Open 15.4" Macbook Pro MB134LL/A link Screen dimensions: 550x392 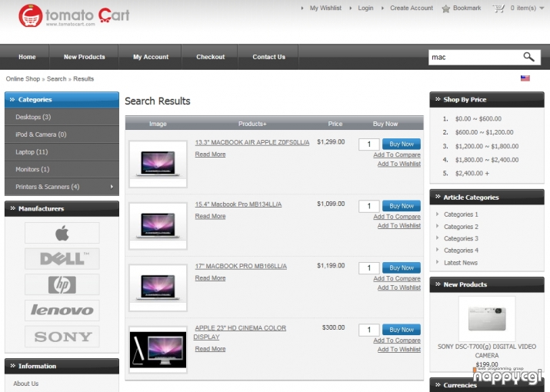point(238,204)
